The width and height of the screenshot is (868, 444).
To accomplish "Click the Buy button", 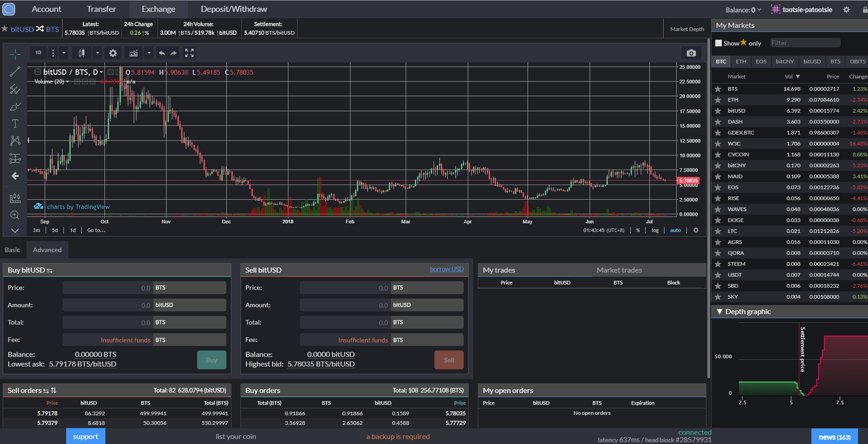I will pyautogui.click(x=211, y=360).
